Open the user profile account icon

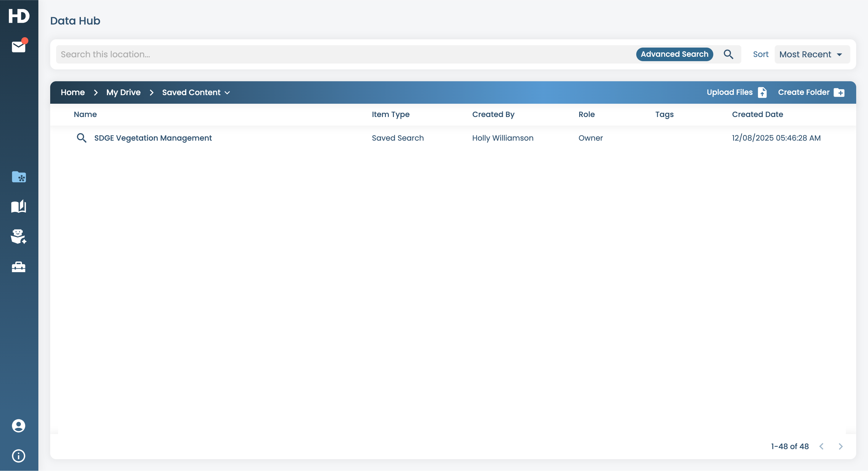pyautogui.click(x=19, y=426)
